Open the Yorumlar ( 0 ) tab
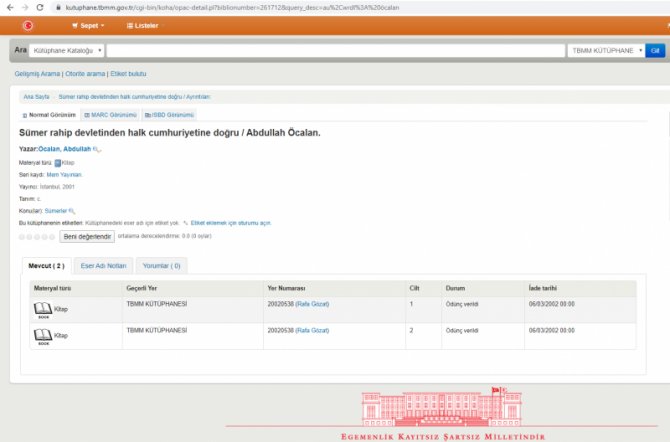The width and height of the screenshot is (670, 442). point(161,266)
